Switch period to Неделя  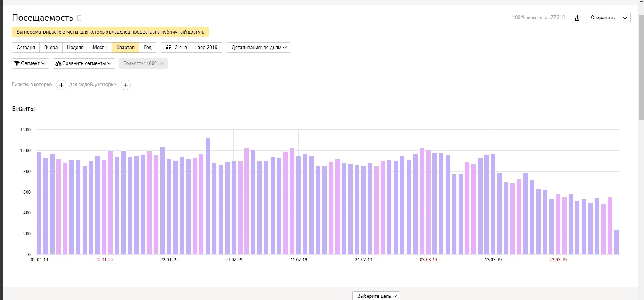pyautogui.click(x=75, y=48)
